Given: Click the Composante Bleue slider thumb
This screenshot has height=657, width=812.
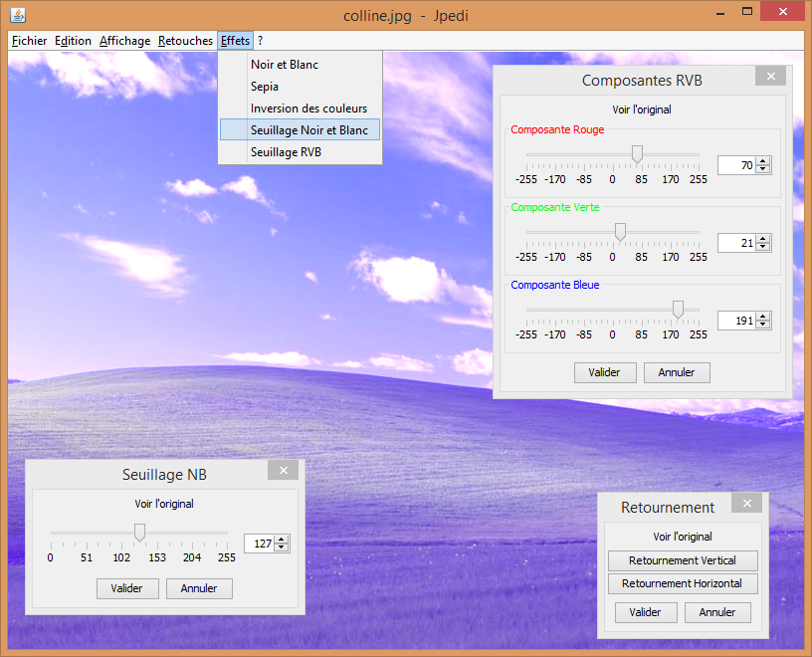Looking at the screenshot, I should [678, 310].
